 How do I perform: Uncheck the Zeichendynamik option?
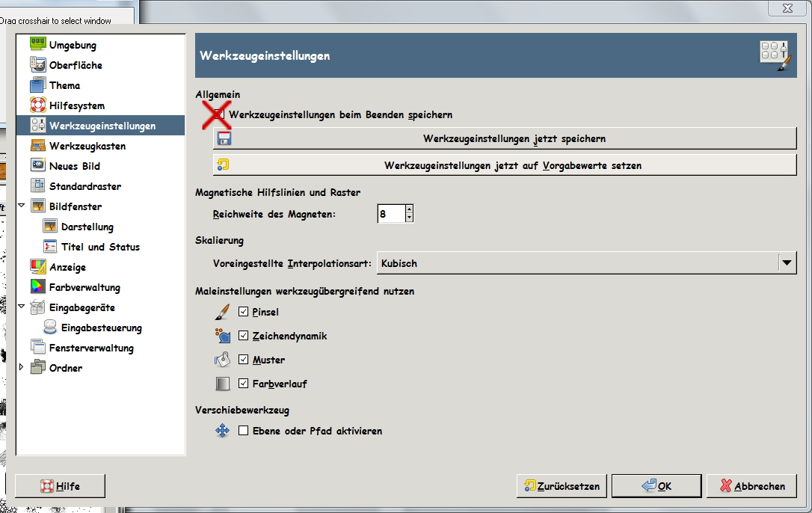(x=244, y=335)
